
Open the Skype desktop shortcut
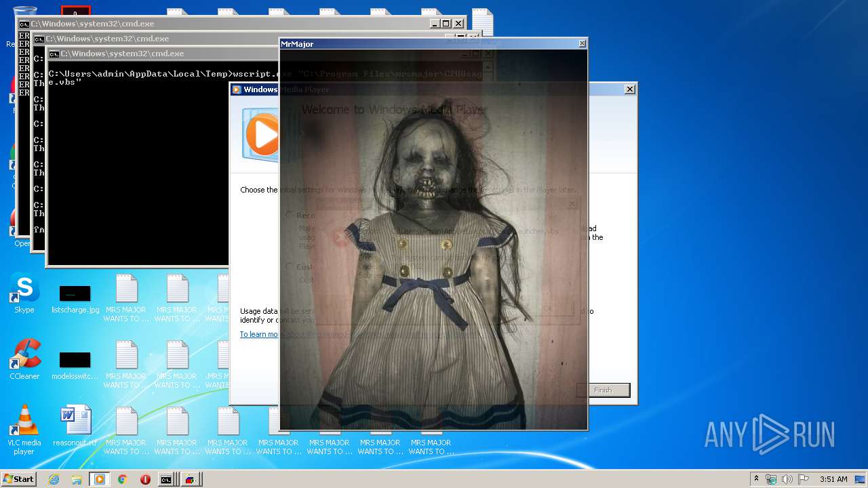(24, 293)
